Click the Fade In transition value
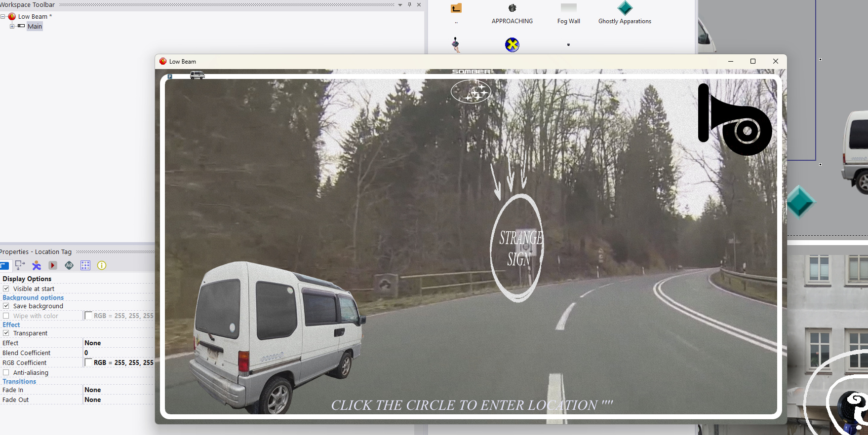Viewport: 868px width, 435px height. pos(118,390)
